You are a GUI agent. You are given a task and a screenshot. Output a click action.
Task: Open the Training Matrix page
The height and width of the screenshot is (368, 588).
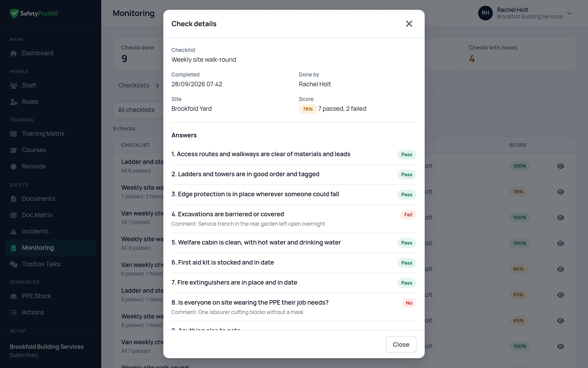pos(51,134)
